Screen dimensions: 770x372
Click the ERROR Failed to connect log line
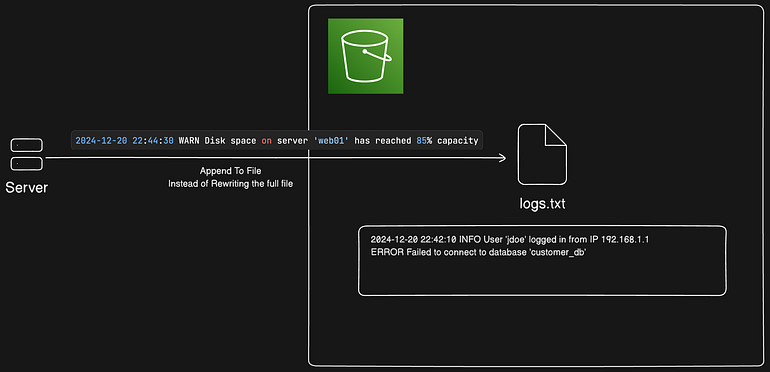point(479,252)
